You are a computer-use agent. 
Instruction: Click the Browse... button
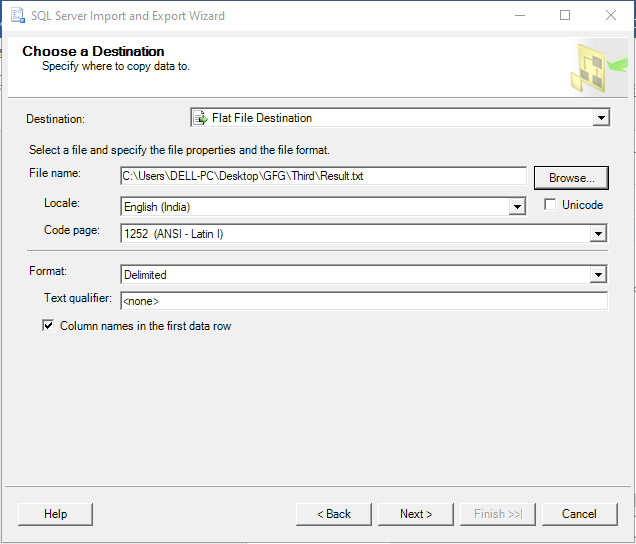(571, 178)
